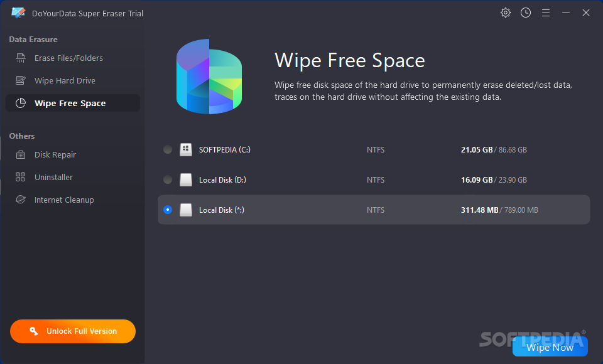Go to Uninstaller
Screen dimensions: 603x364
pyautogui.click(x=73, y=177)
